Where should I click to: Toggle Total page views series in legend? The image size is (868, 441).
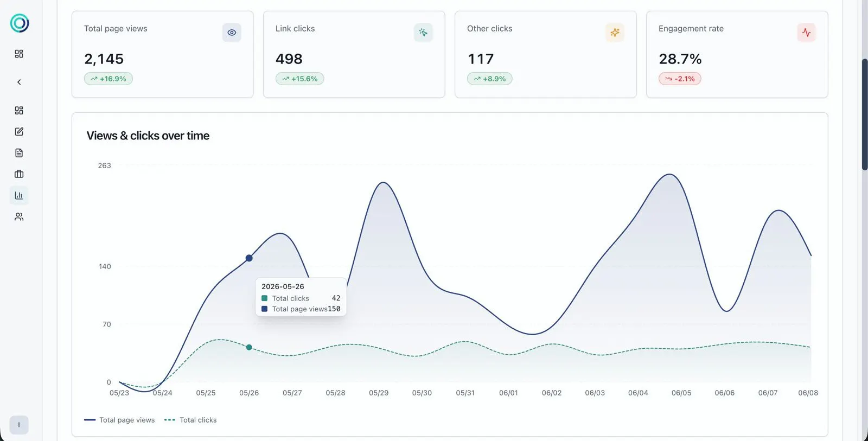[x=119, y=420]
